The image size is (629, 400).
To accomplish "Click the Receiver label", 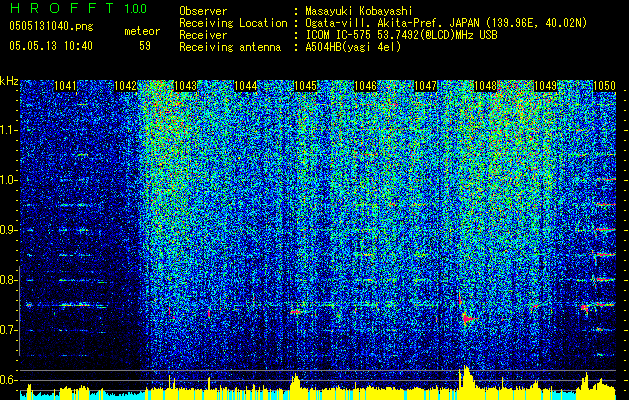I will pos(203,35).
